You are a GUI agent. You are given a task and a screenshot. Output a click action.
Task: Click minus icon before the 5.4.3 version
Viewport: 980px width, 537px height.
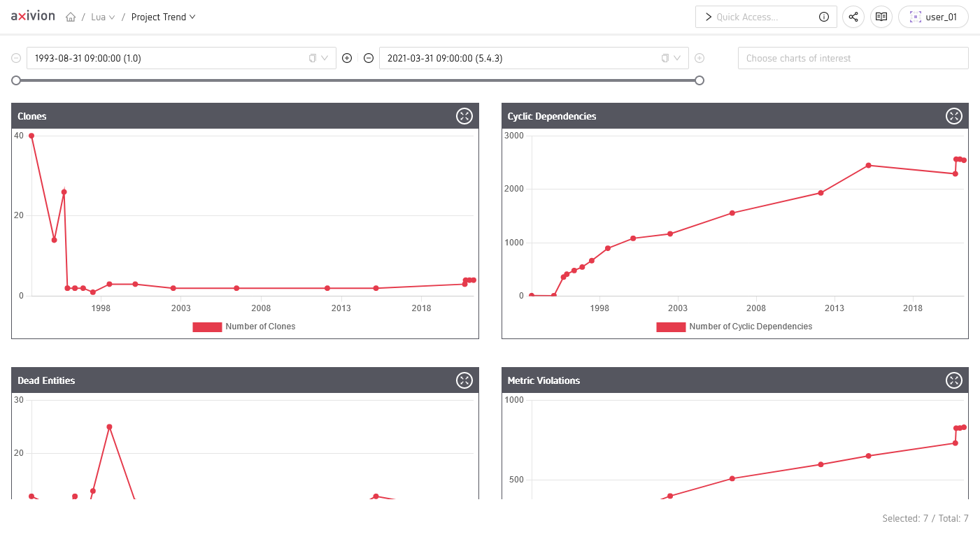click(x=369, y=58)
